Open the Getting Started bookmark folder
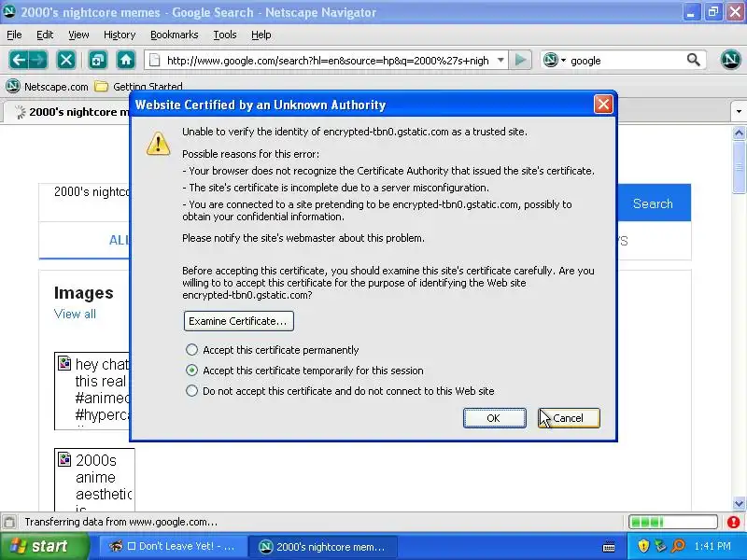This screenshot has width=747, height=560. 138,87
